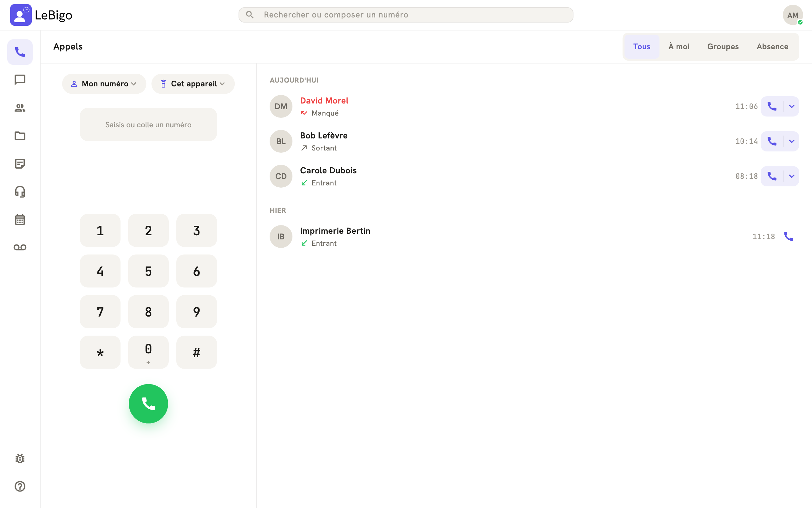Call Bob Lefèvre with phone icon
The image size is (812, 508).
772,141
